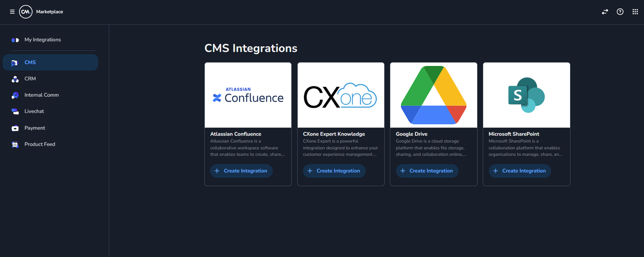Click the switch account arrows icon
This screenshot has width=644, height=257.
coord(605,12)
